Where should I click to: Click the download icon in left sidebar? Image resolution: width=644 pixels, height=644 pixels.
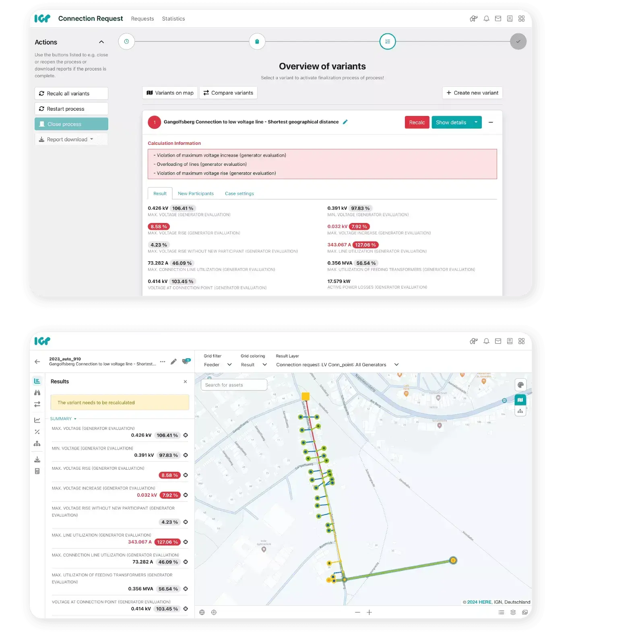(37, 459)
